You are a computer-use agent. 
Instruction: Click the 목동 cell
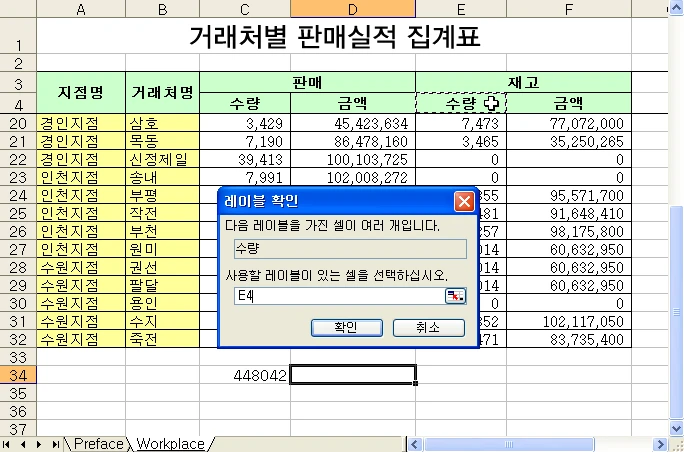[163, 141]
